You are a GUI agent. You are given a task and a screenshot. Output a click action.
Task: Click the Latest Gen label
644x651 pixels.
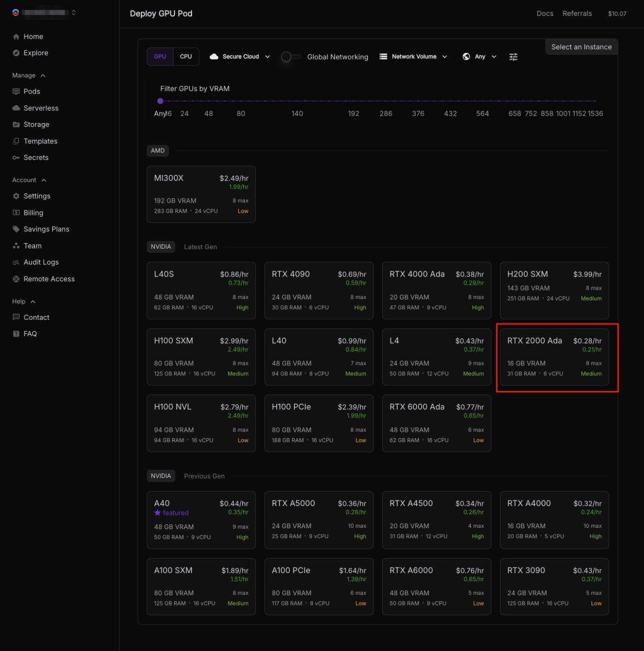click(200, 247)
